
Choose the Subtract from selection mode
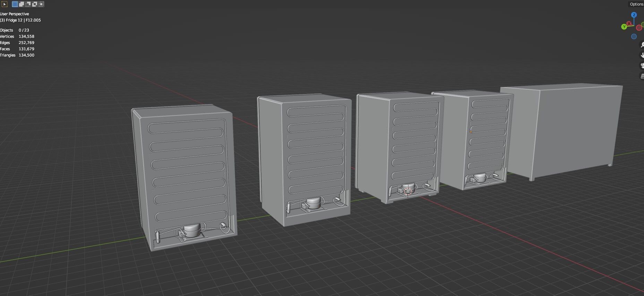[28, 4]
